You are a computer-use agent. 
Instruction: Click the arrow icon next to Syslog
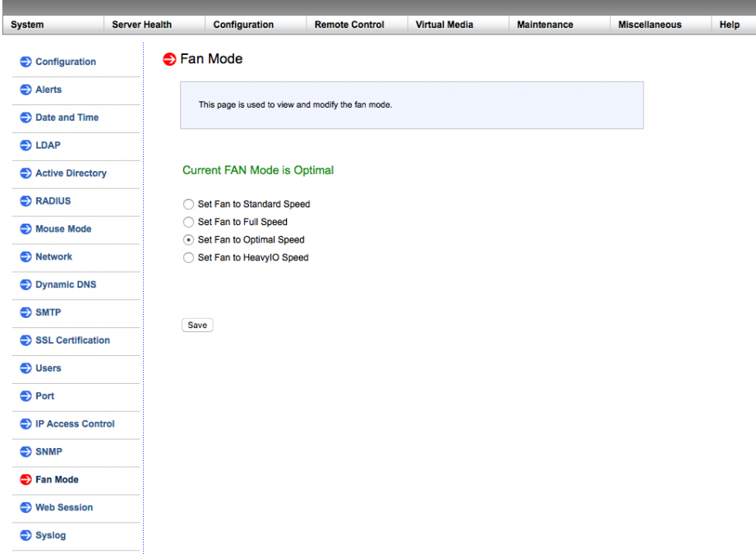click(x=25, y=536)
